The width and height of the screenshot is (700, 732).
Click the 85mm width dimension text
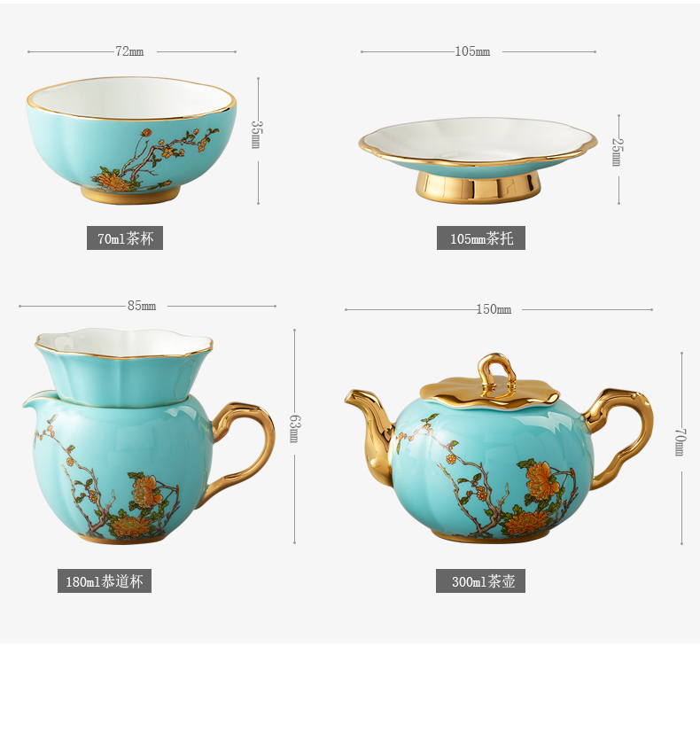point(142,306)
